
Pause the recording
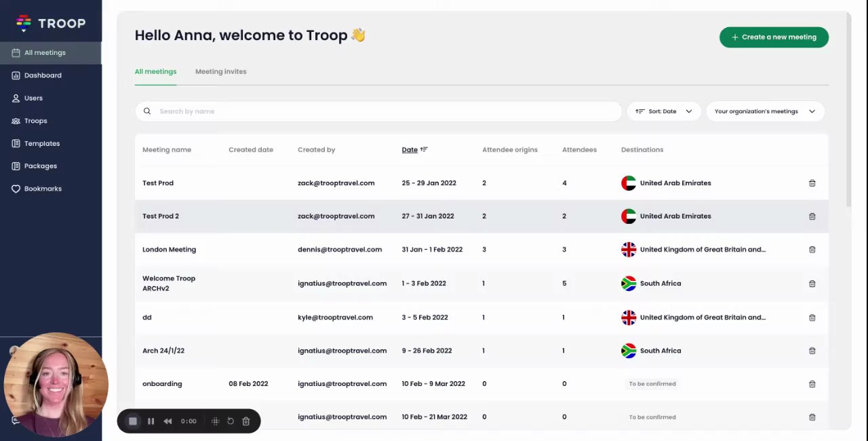pos(151,421)
